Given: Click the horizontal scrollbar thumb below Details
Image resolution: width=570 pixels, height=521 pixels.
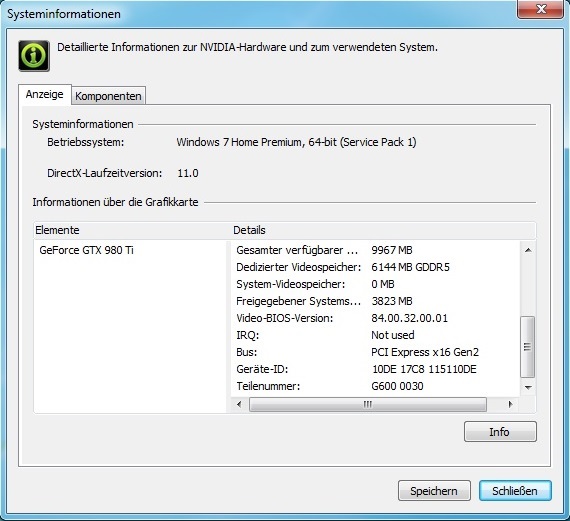Looking at the screenshot, I should 368,404.
